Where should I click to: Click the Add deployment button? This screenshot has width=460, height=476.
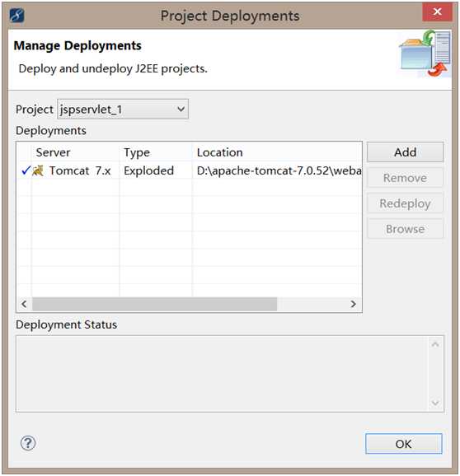pyautogui.click(x=406, y=152)
